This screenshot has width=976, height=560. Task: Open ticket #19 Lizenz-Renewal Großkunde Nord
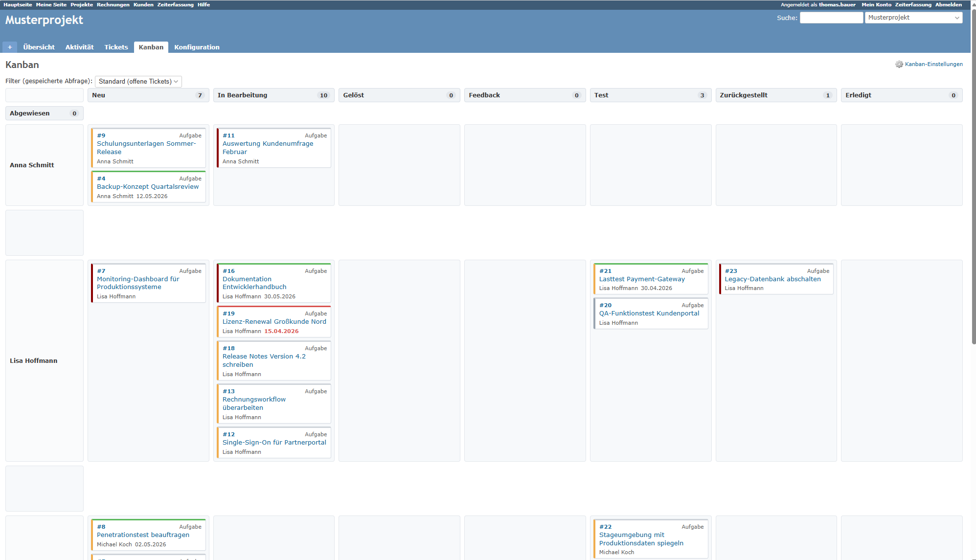click(274, 321)
